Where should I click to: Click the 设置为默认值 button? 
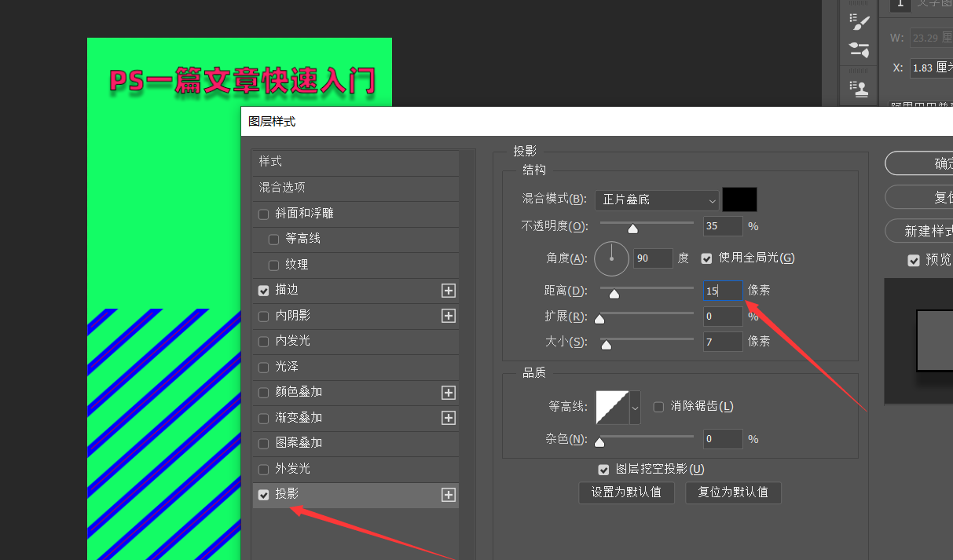point(626,493)
